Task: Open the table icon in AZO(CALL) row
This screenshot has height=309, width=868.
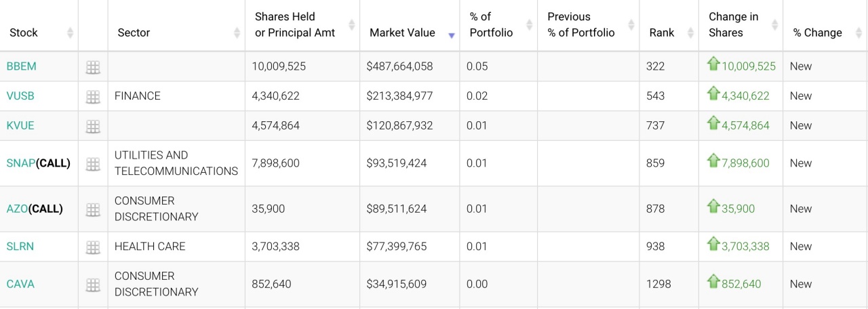Action: 93,209
